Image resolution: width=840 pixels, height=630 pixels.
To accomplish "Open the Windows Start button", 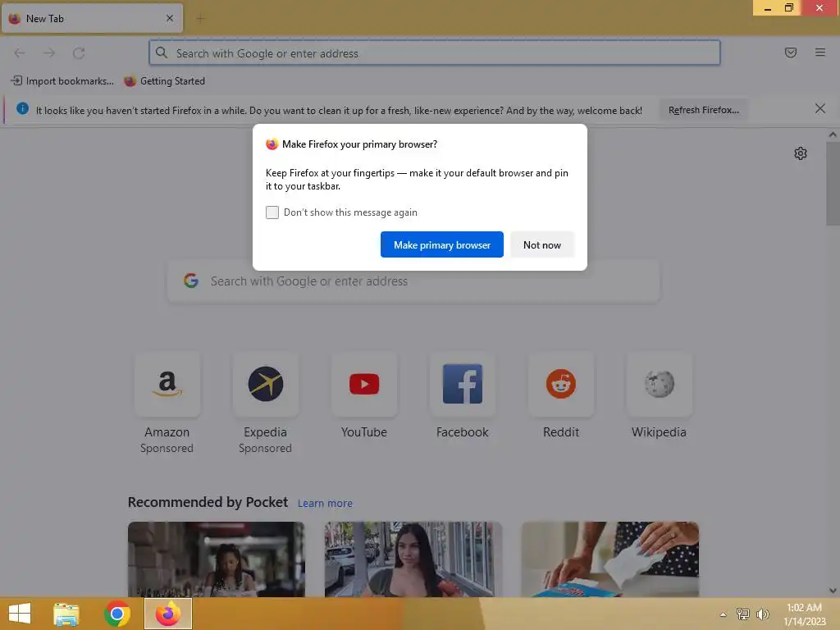I will (20, 614).
